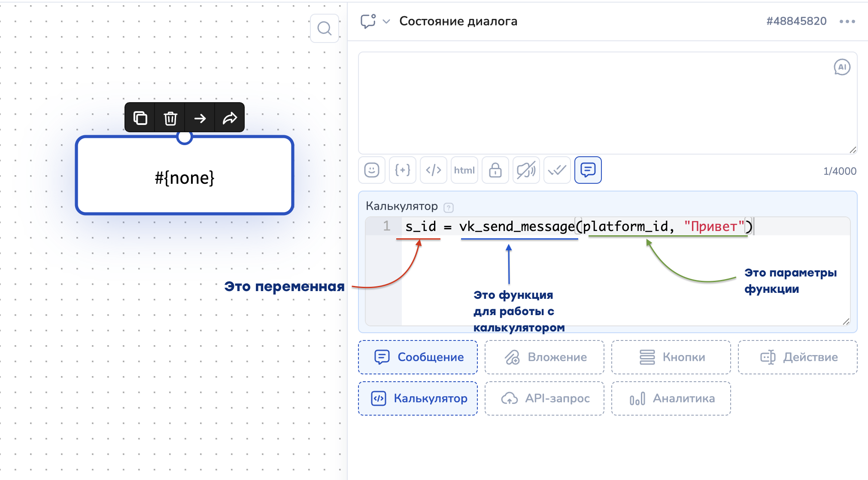The image size is (868, 480).
Task: Click the Аналитика button
Action: click(671, 398)
